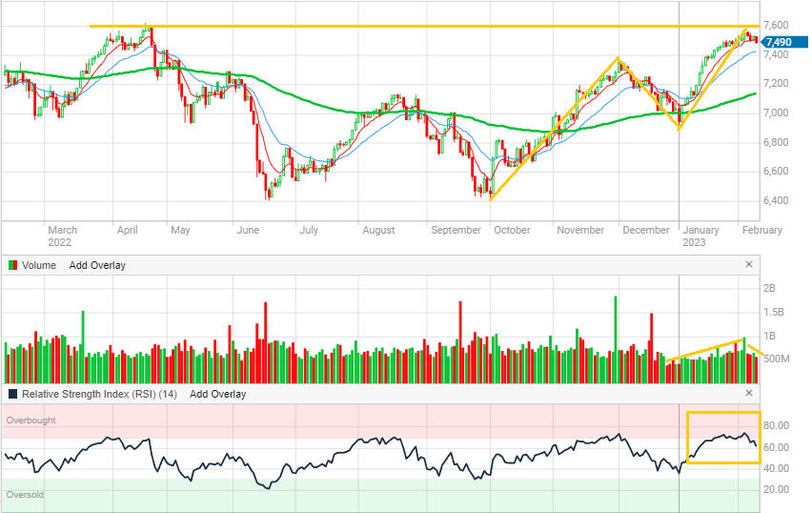Image resolution: width=812 pixels, height=513 pixels.
Task: Select the yellow horizontal resistance line
Action: (381, 26)
